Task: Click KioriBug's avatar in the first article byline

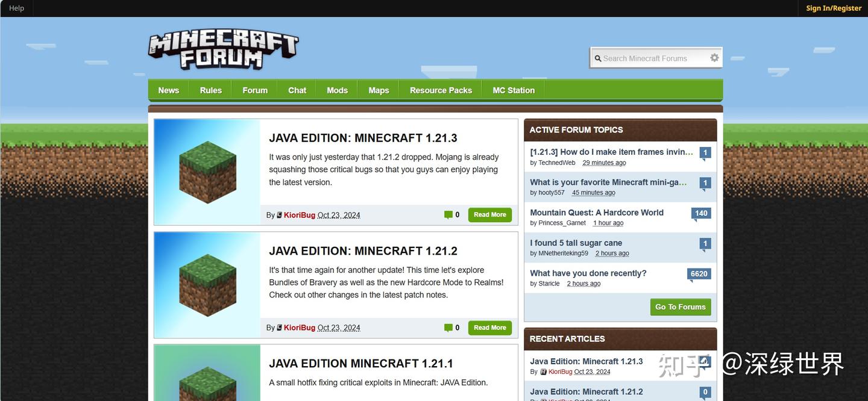Action: pos(279,214)
